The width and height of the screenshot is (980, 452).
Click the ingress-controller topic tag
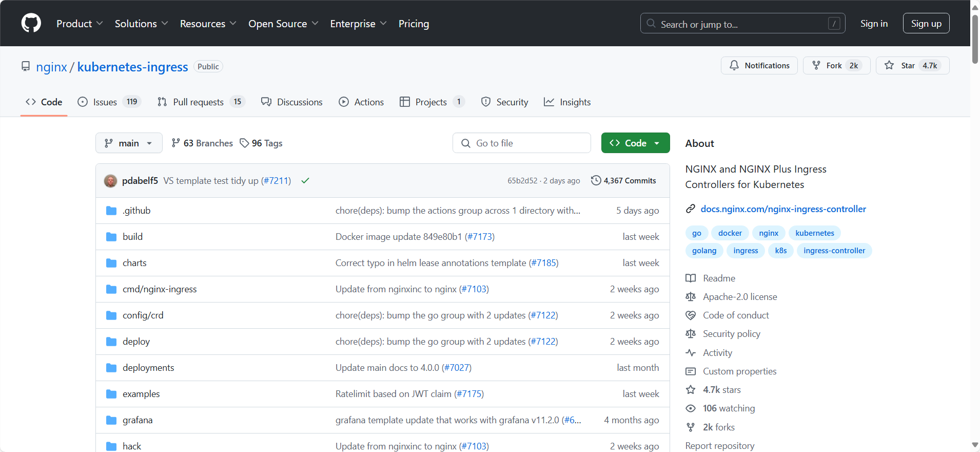point(834,251)
